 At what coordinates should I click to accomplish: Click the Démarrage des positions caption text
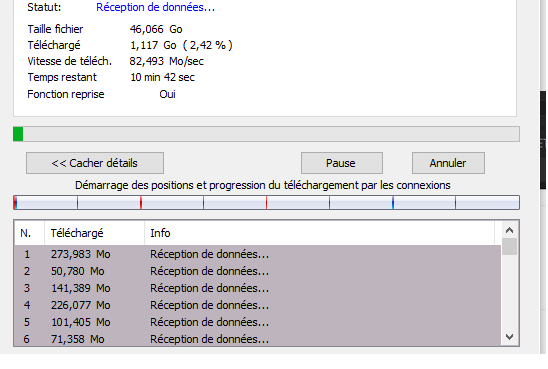pyautogui.click(x=263, y=185)
